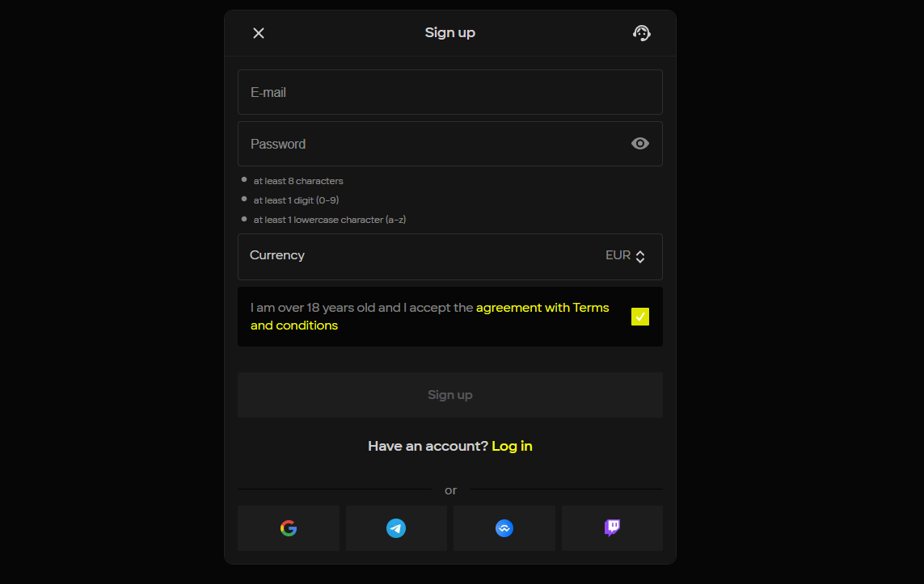
Task: Sign up with Telegram
Action: coord(396,528)
